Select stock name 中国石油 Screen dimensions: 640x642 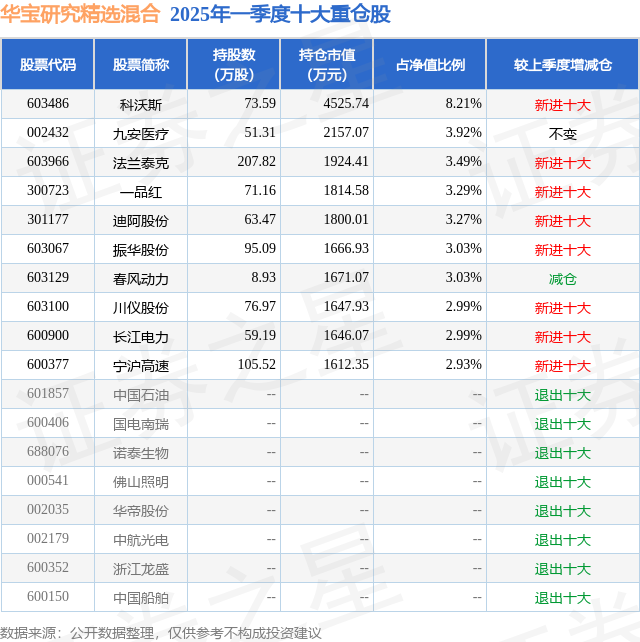tap(141, 396)
